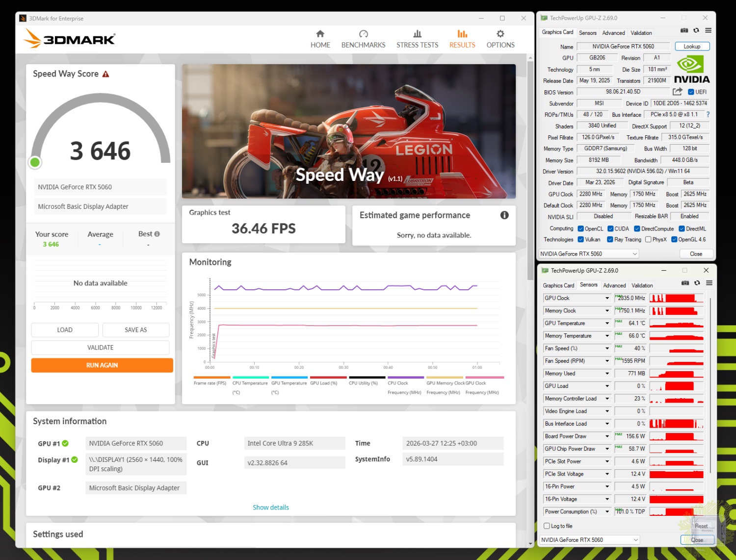This screenshot has height=560, width=736.
Task: Click info icon in Estimated game performance
Action: point(504,215)
